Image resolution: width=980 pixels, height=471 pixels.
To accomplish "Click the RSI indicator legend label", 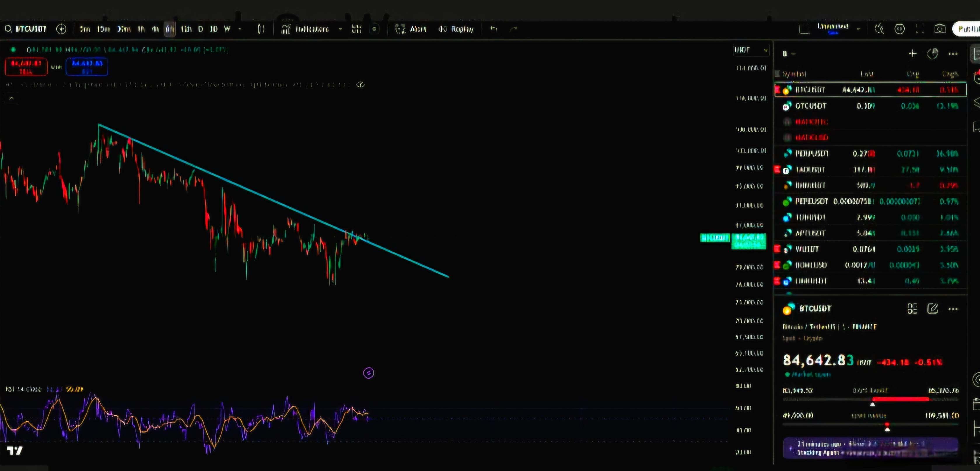I will (23, 389).
